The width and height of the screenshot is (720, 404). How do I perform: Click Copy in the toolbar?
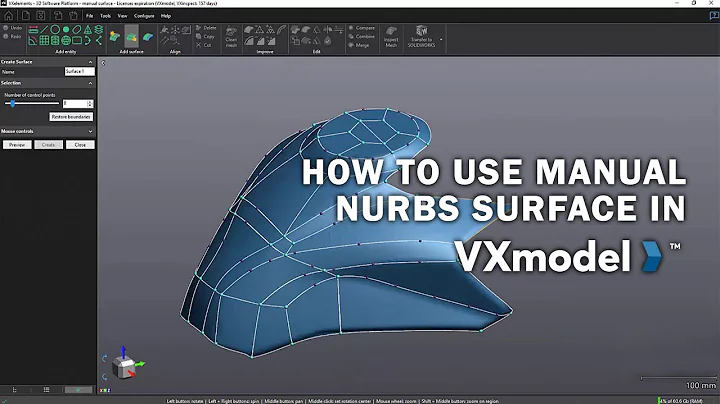(205, 36)
